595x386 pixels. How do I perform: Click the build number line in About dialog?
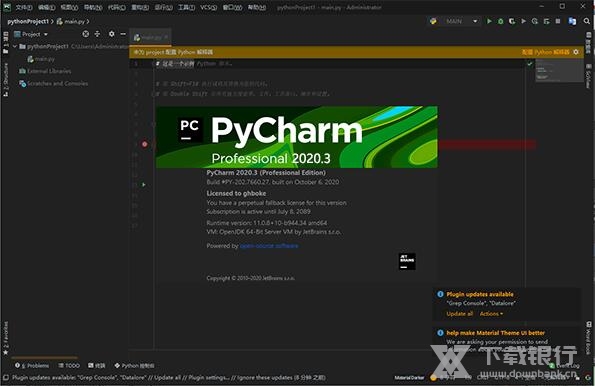272,182
